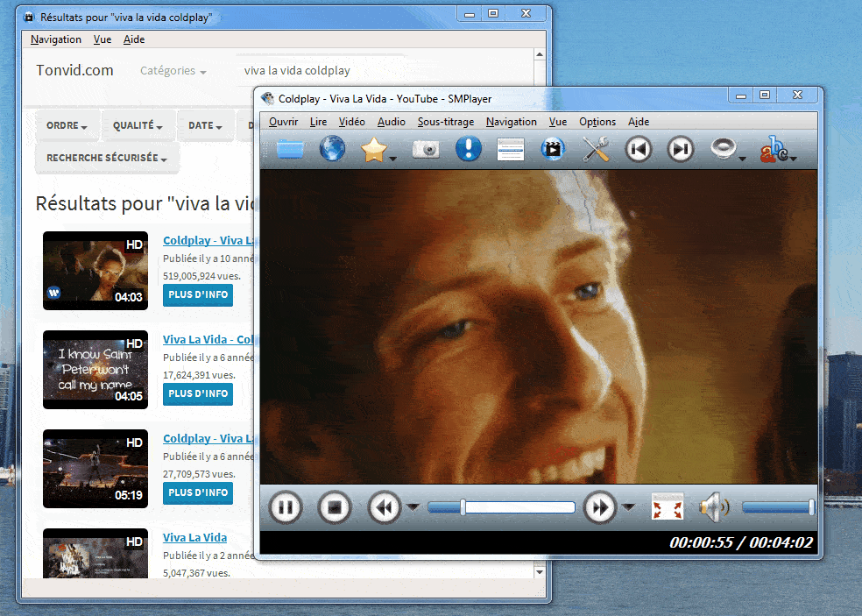
Task: Open Vue menu in Tonvid results window
Action: [102, 39]
